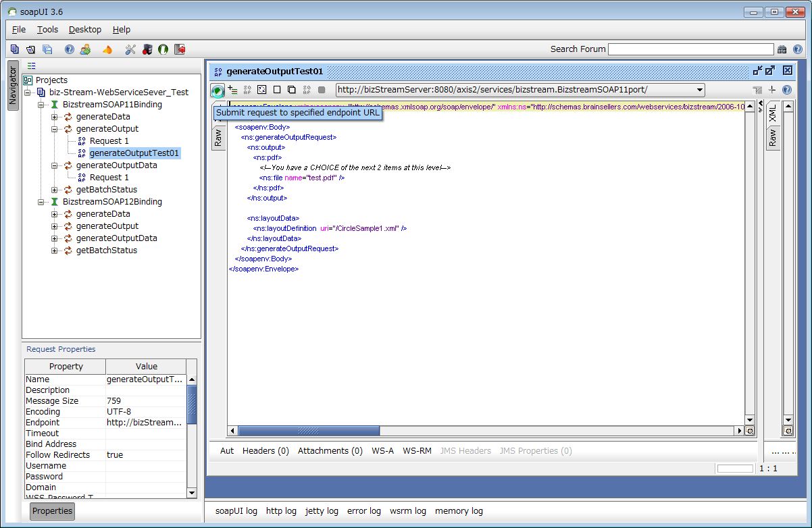812x528 pixels.
Task: Open the user forum people icon
Action: (x=85, y=49)
